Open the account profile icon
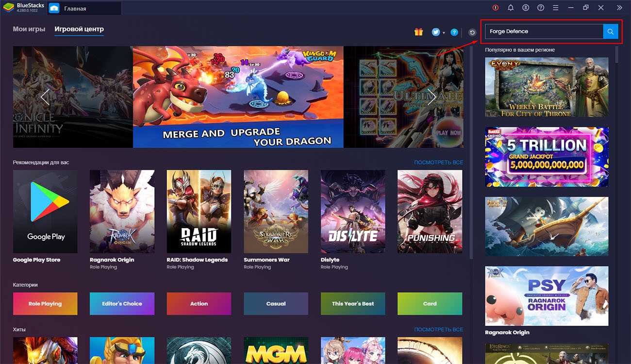This screenshot has height=364, width=631. point(526,8)
